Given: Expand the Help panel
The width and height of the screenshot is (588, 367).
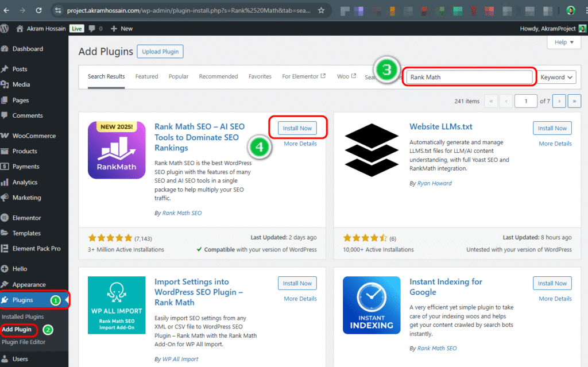Looking at the screenshot, I should [x=560, y=42].
